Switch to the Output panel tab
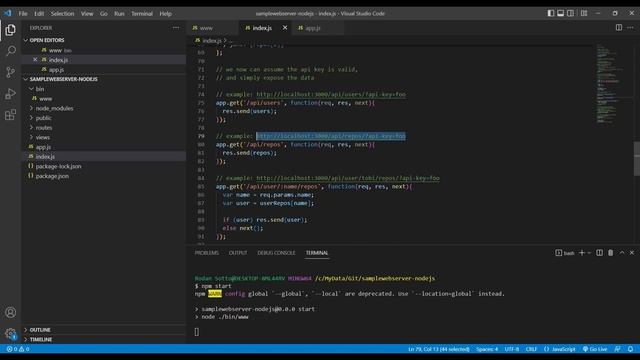This screenshot has height=360, width=640. click(x=238, y=253)
